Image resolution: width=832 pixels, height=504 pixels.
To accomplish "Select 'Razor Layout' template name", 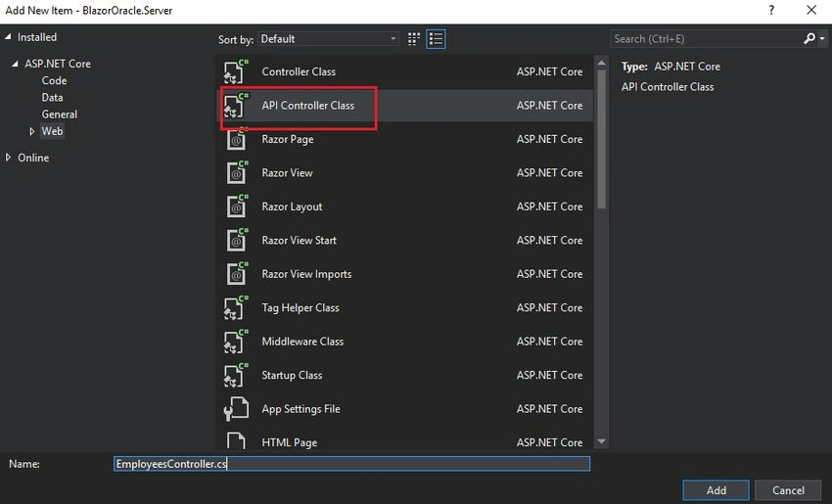I will [x=292, y=206].
